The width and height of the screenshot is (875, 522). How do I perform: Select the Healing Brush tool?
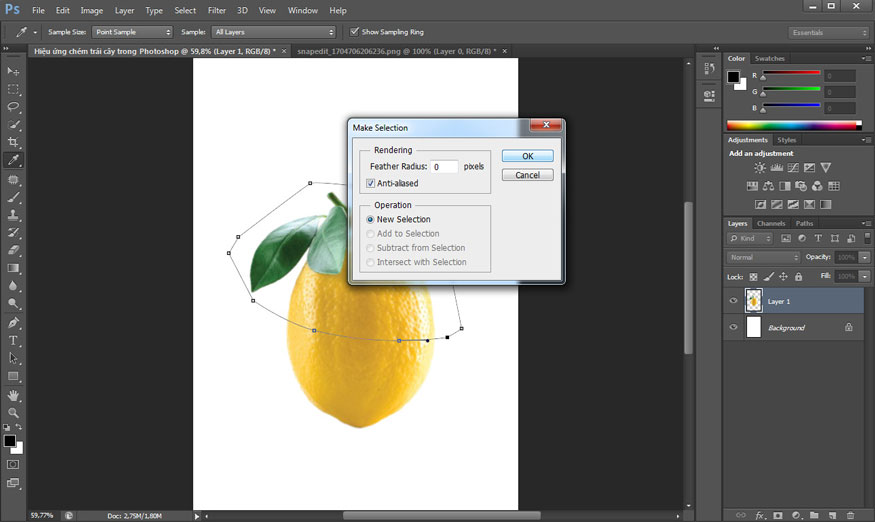13,180
